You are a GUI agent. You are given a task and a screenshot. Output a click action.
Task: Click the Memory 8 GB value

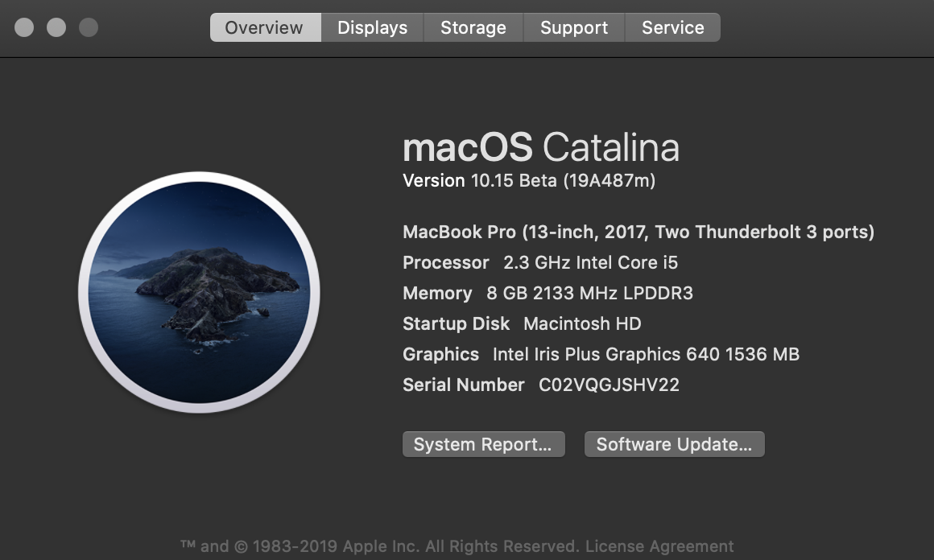click(x=589, y=293)
